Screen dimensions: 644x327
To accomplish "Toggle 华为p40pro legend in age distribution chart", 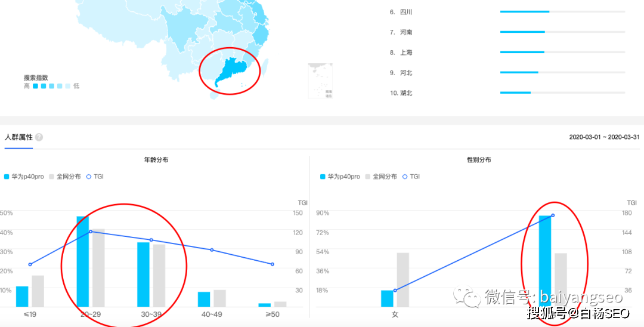I will [24, 177].
